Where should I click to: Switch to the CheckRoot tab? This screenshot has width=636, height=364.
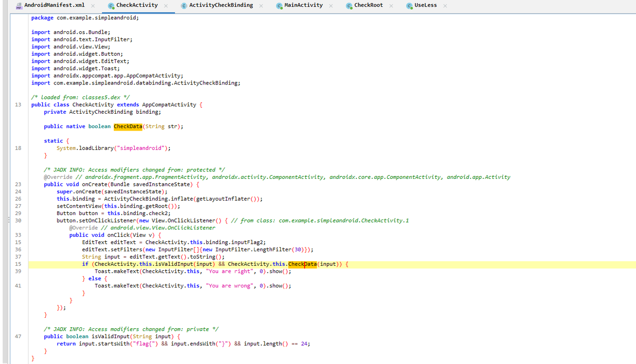[x=368, y=5]
